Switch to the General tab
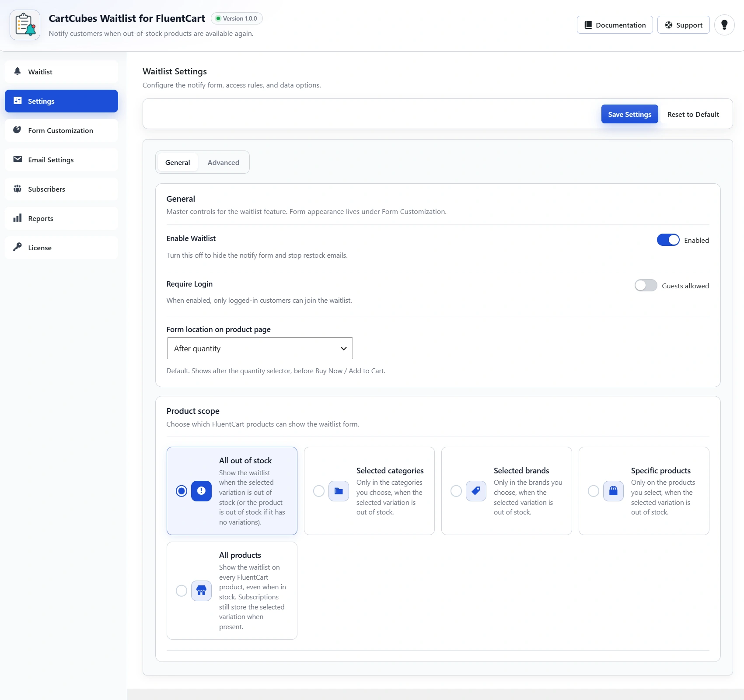The width and height of the screenshot is (744, 700). pos(178,162)
